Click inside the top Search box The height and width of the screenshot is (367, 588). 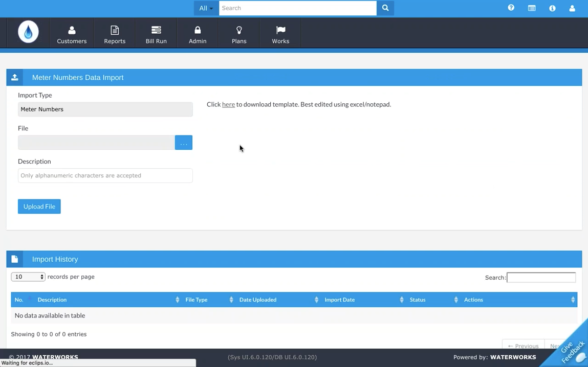coord(298,8)
